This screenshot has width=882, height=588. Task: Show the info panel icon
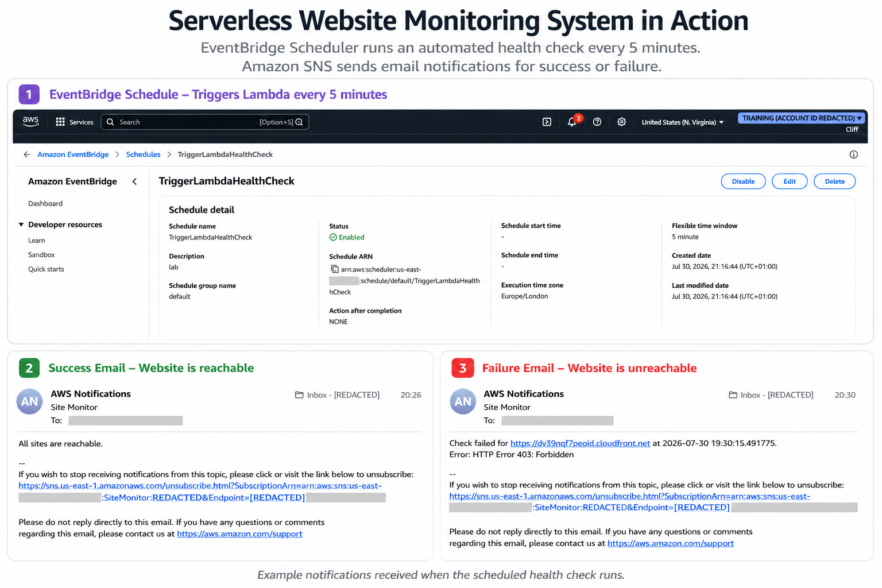[854, 154]
